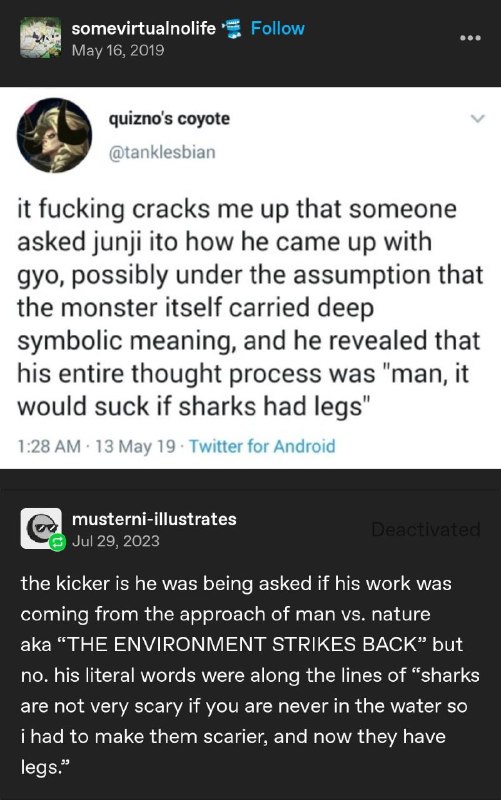Click the reblog comment paragraph about sharks
The image size is (501, 800).
click(x=250, y=675)
